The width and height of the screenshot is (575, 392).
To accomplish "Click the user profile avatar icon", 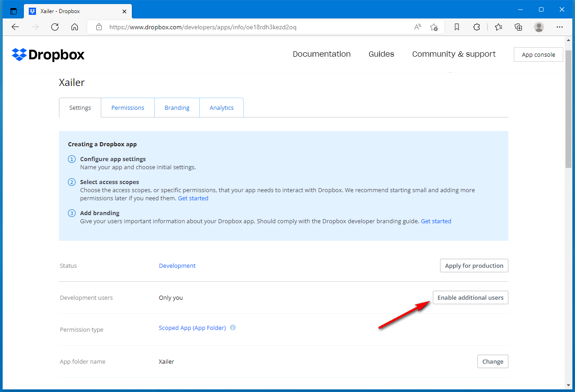I will 539,27.
